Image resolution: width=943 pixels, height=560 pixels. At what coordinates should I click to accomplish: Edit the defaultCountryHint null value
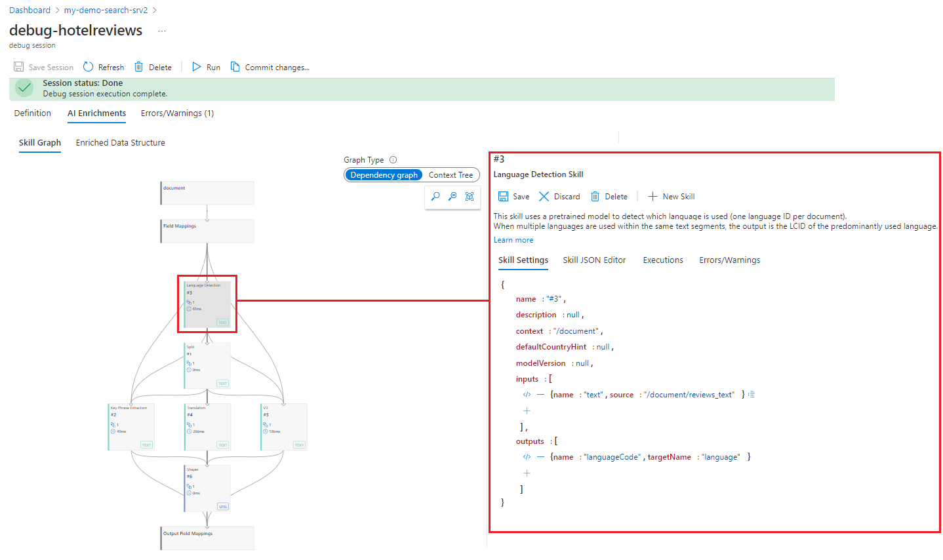(x=603, y=347)
